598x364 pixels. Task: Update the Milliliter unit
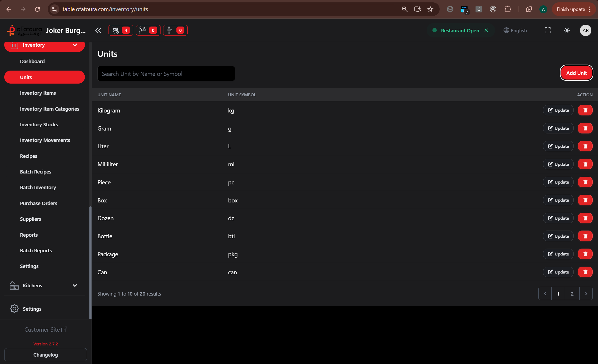(x=558, y=164)
